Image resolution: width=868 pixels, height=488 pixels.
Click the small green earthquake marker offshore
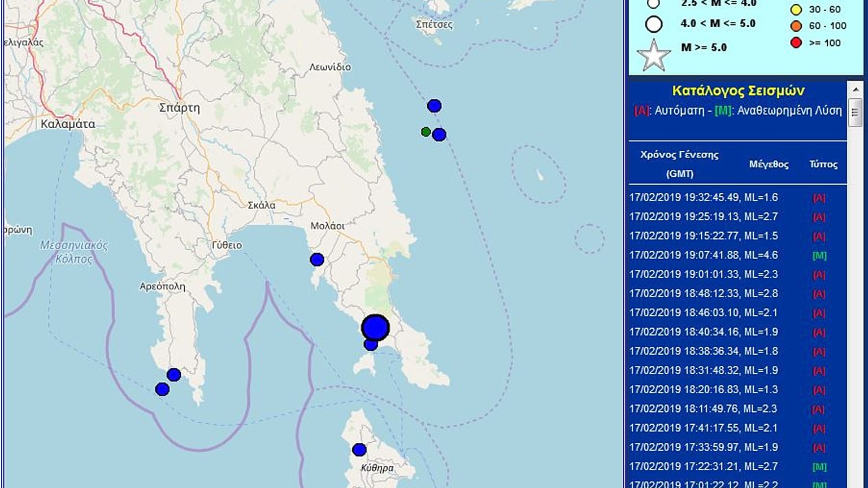(426, 132)
